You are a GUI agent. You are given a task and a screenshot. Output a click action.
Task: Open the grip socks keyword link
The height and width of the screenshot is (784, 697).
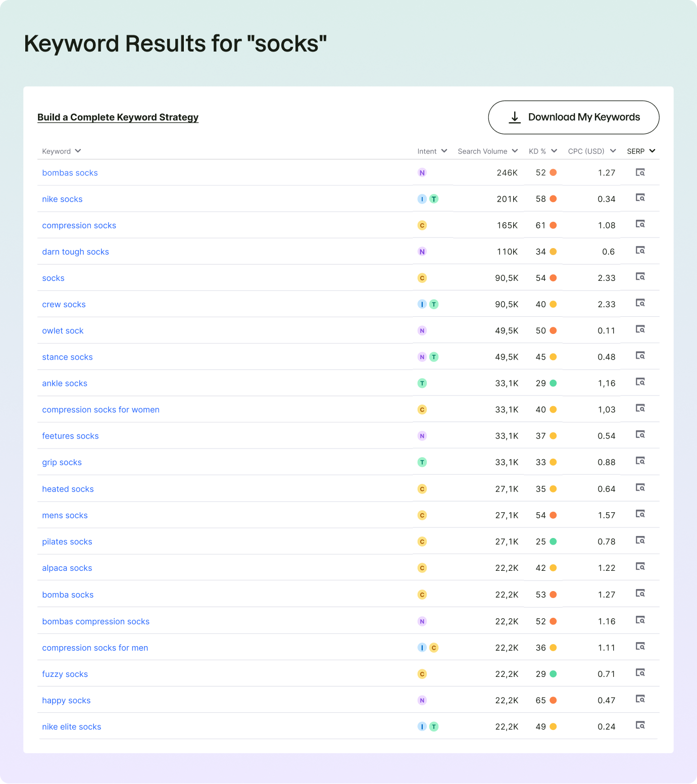62,462
